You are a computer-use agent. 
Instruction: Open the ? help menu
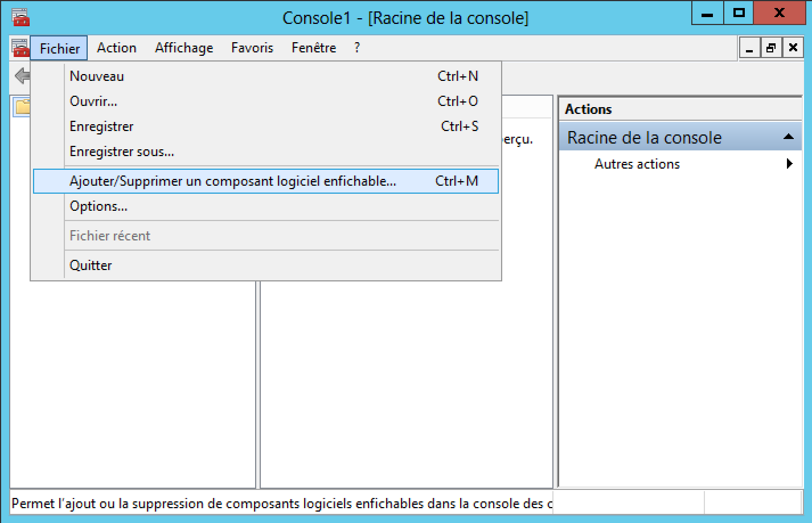[x=357, y=48]
